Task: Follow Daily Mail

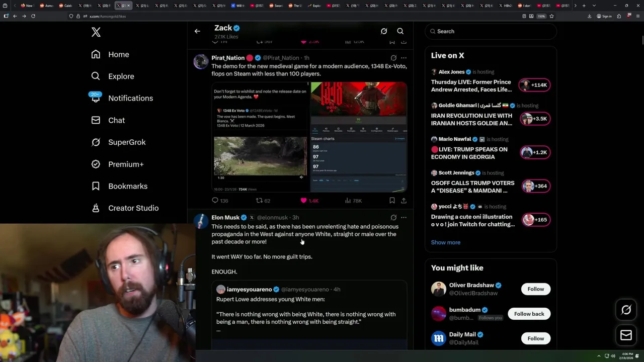Action: [x=536, y=338]
